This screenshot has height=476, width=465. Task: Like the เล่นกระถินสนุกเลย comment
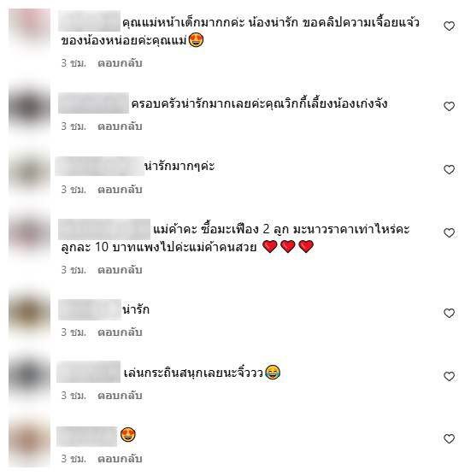tap(449, 376)
